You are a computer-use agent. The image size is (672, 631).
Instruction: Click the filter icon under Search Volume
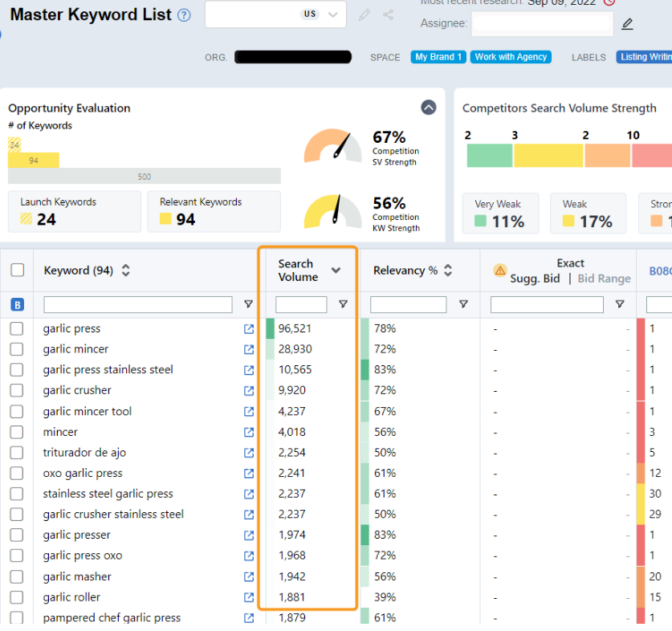pos(343,305)
